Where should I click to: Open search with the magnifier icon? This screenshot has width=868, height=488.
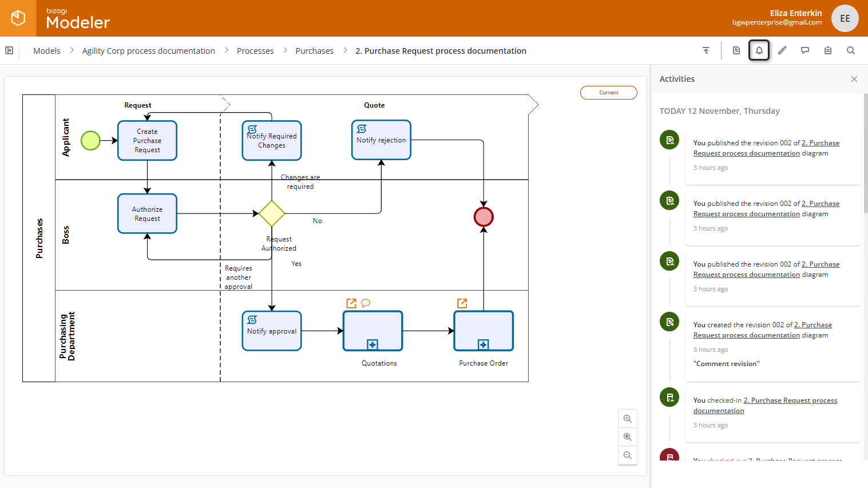pos(851,50)
